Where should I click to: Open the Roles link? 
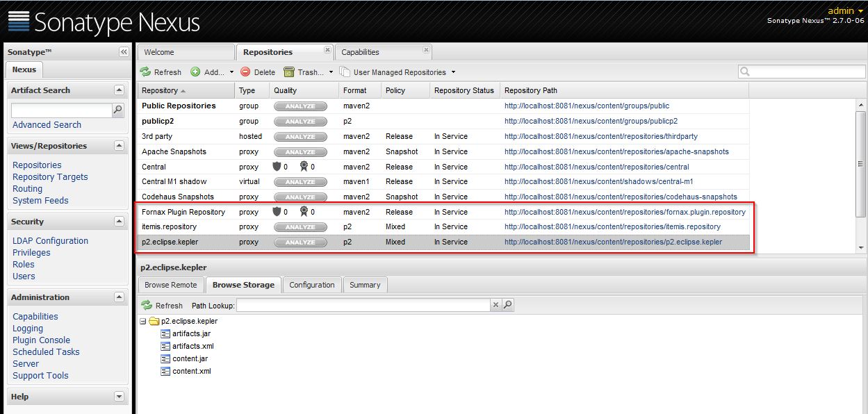tap(24, 265)
